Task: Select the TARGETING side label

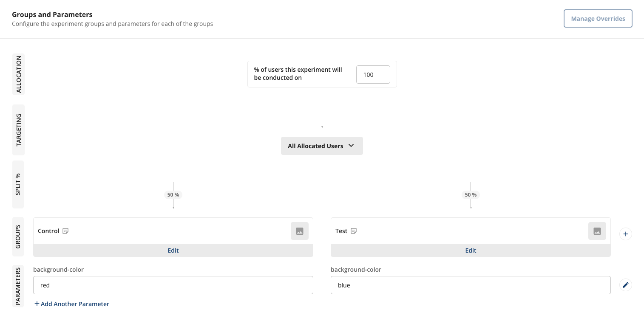Action: [x=18, y=130]
